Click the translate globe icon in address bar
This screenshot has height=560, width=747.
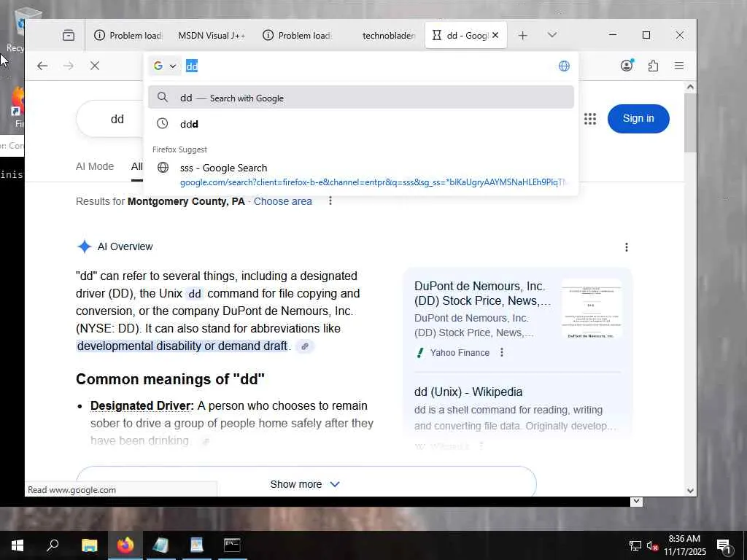[x=564, y=66]
